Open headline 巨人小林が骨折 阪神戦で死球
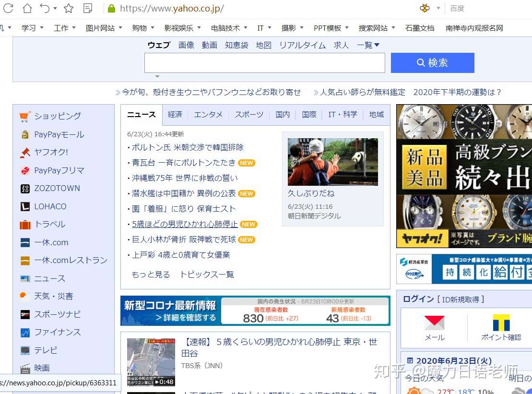 (184, 239)
